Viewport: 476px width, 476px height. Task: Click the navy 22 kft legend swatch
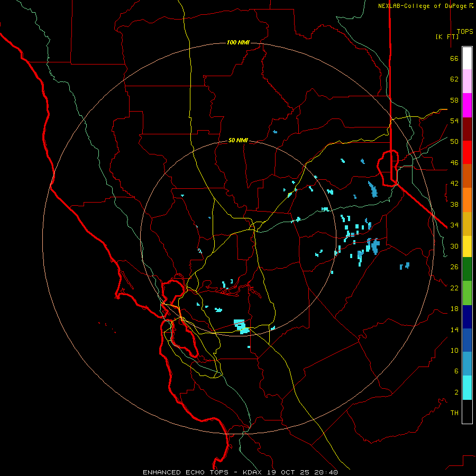click(x=467, y=317)
